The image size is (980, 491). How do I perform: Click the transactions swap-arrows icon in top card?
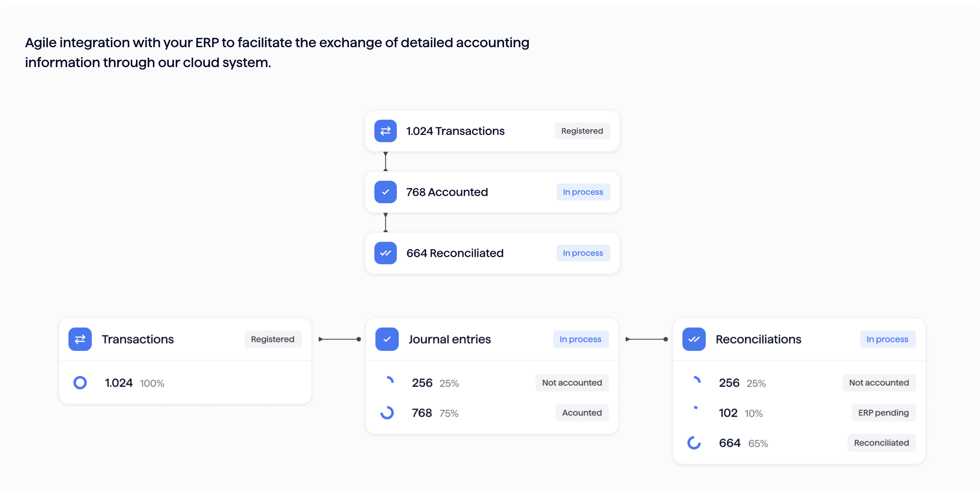[x=385, y=131]
